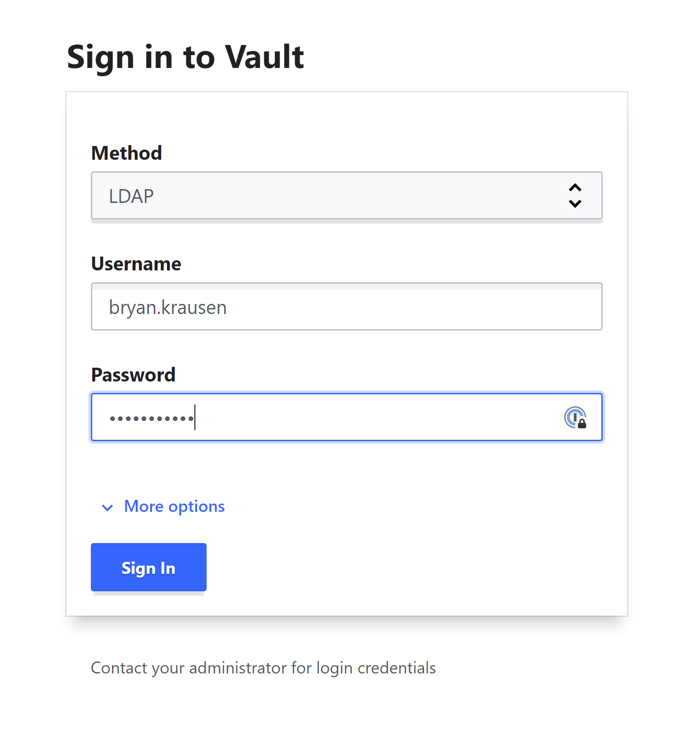Click the lock badge on password manager icon
700x729 pixels.
582,424
